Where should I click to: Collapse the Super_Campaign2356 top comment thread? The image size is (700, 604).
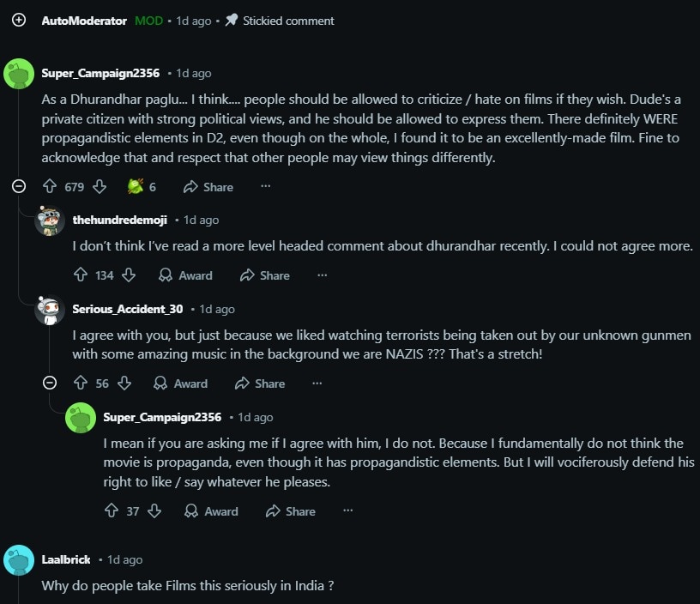(19, 186)
